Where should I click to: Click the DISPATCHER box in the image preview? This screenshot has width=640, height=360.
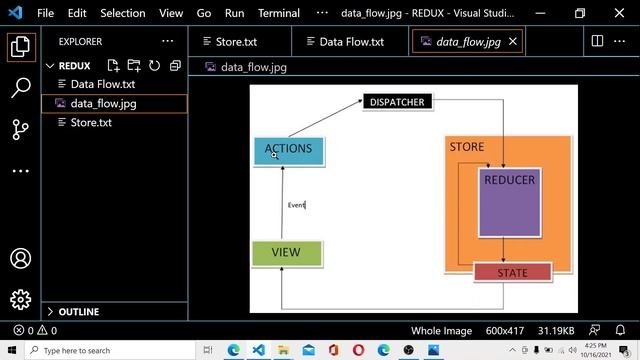pyautogui.click(x=397, y=102)
